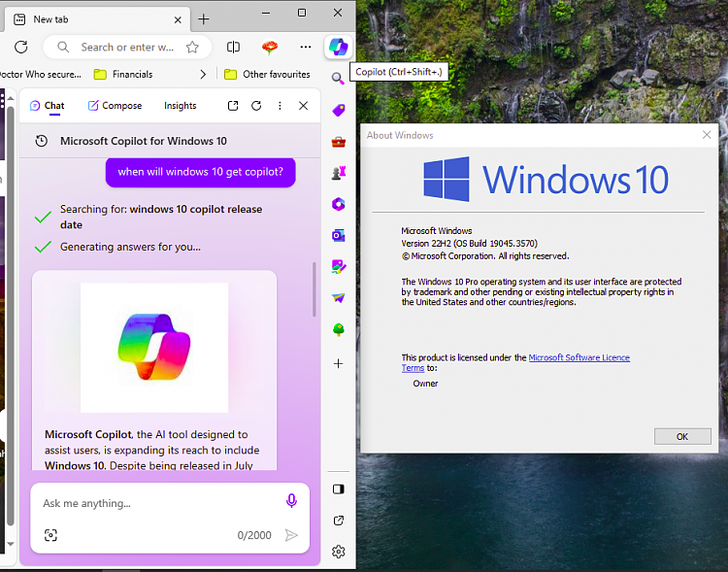Click OK in About Windows dialog
This screenshot has width=728, height=572.
click(x=682, y=436)
